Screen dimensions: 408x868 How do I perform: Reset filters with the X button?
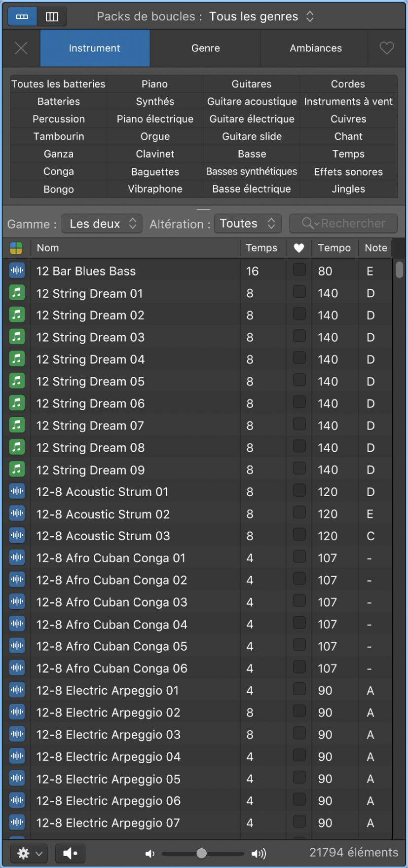point(21,48)
